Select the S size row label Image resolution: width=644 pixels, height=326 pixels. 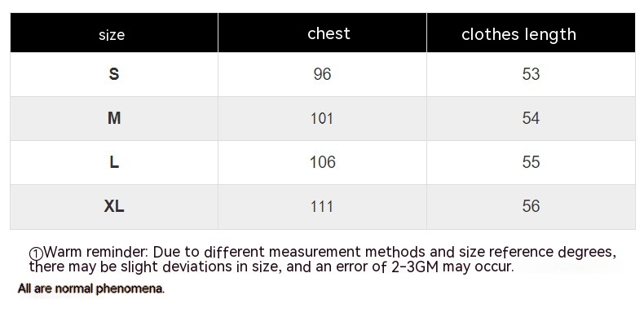click(x=114, y=74)
